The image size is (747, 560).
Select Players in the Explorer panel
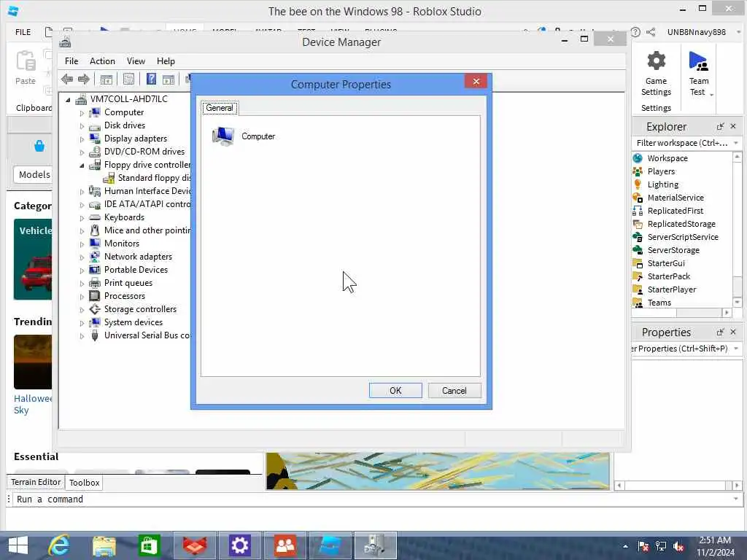pyautogui.click(x=661, y=171)
